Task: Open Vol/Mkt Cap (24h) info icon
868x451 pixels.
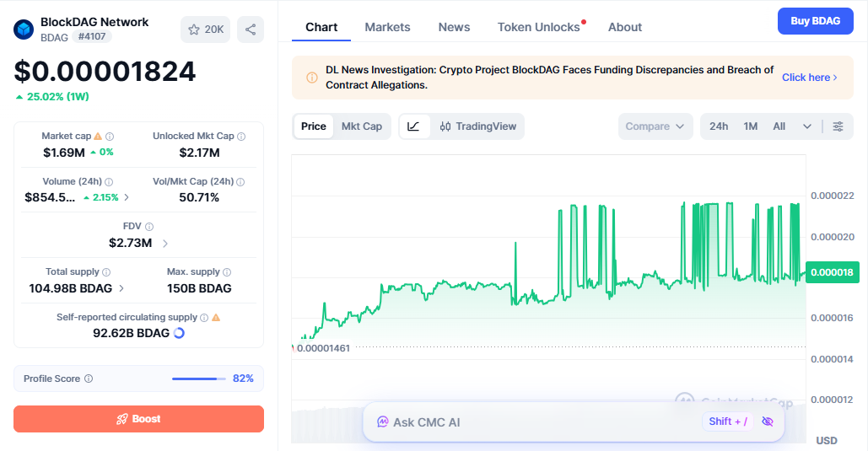Action: (x=240, y=181)
